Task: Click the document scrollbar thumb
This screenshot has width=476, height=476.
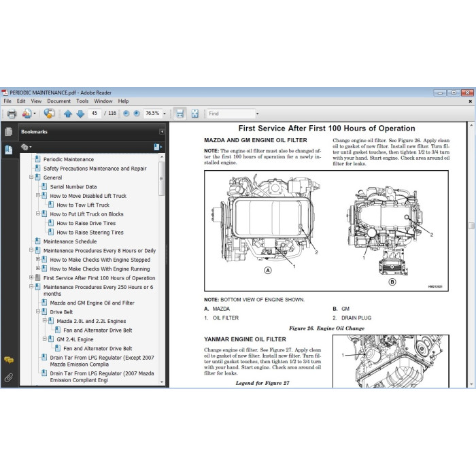Action: pos(471,226)
